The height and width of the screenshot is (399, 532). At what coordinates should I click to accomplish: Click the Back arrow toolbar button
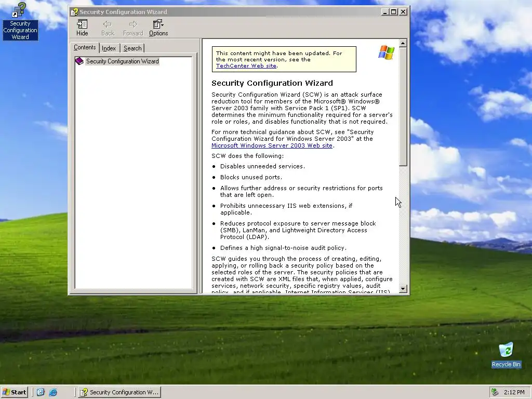[108, 28]
